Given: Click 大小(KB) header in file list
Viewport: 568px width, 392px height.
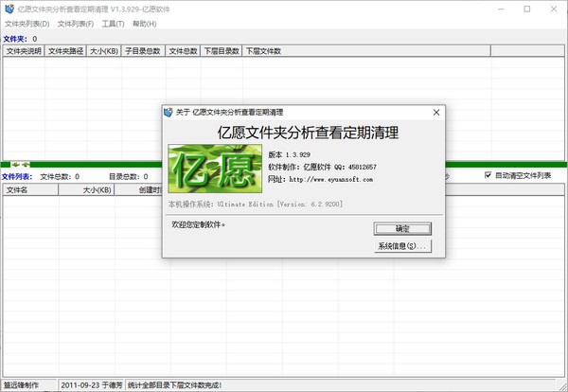Looking at the screenshot, I should (86, 189).
